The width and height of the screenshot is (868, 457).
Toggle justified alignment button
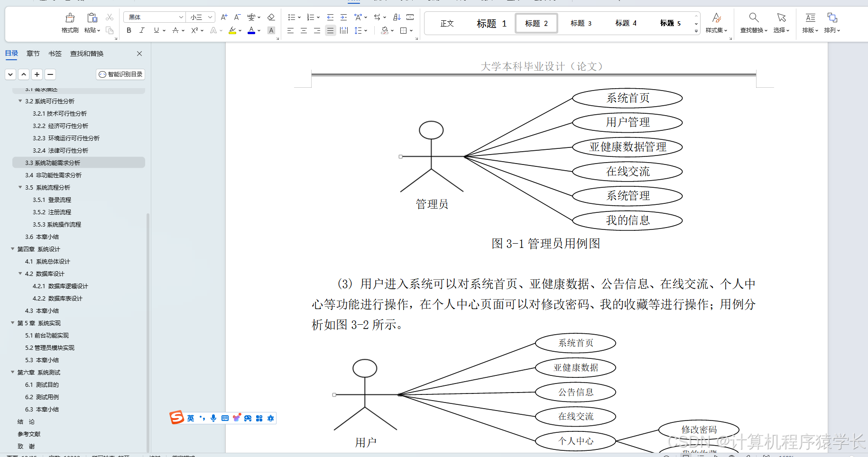(x=331, y=30)
